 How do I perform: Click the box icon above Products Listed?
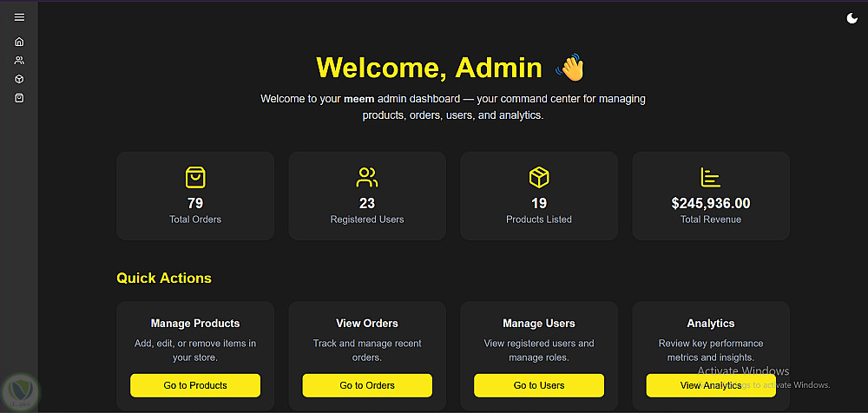(x=539, y=178)
